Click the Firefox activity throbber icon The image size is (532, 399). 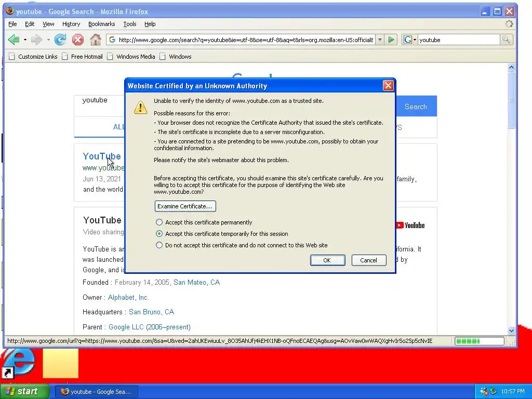pos(509,24)
